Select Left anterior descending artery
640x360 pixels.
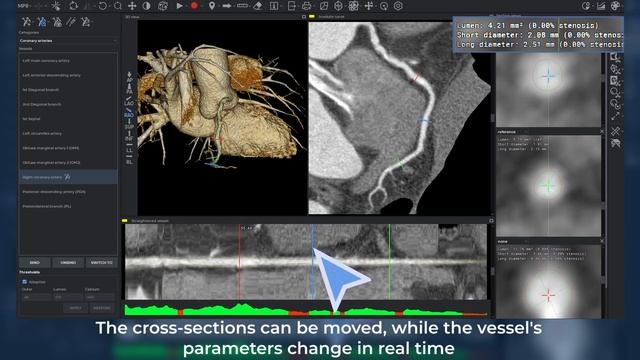(68, 75)
